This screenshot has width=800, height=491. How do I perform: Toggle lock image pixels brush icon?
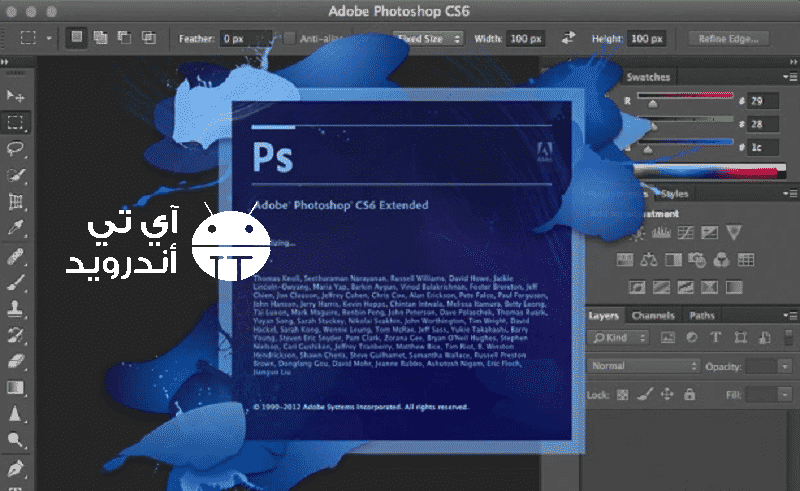tap(645, 395)
